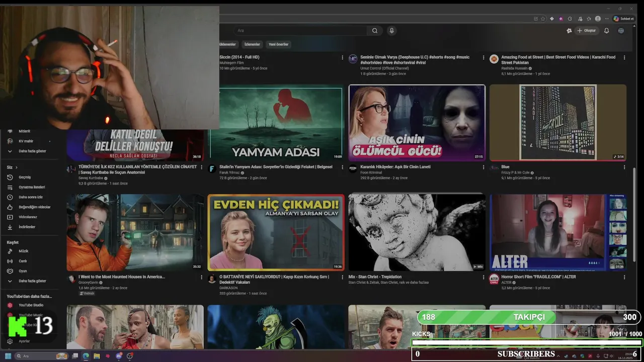Open Müzik in Keşfet section
The width and height of the screenshot is (644, 362).
coord(30,251)
